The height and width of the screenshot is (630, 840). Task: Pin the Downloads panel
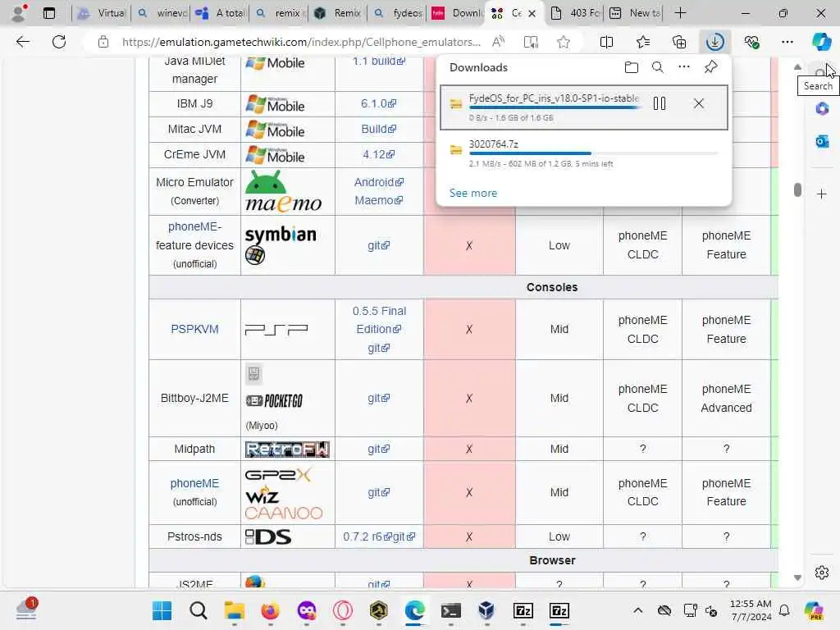click(x=711, y=67)
